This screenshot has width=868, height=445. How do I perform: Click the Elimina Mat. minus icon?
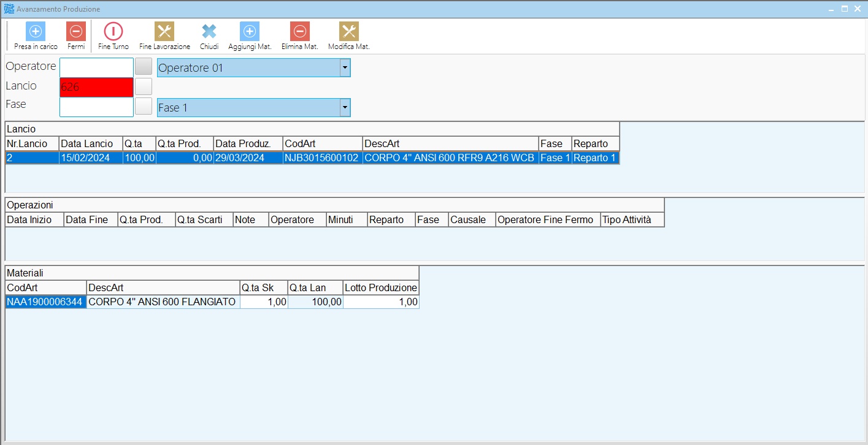click(x=299, y=31)
